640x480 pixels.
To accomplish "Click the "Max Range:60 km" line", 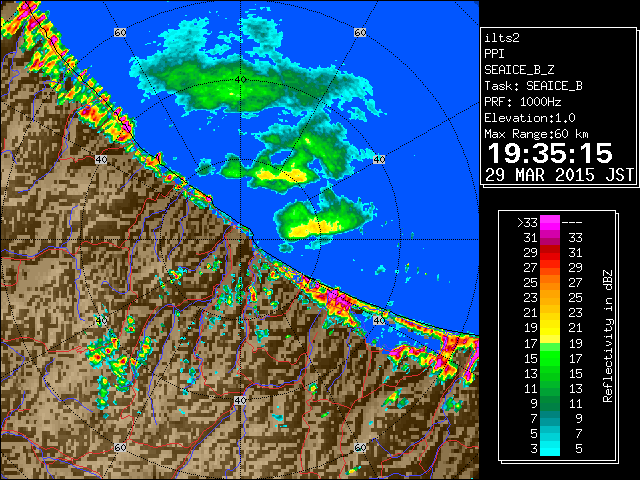I will point(536,134).
